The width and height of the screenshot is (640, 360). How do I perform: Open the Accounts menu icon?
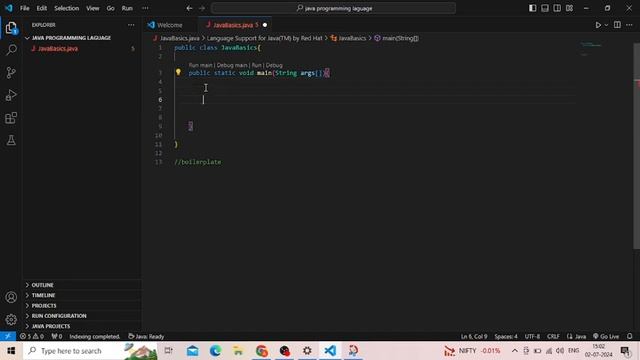coord(11,297)
